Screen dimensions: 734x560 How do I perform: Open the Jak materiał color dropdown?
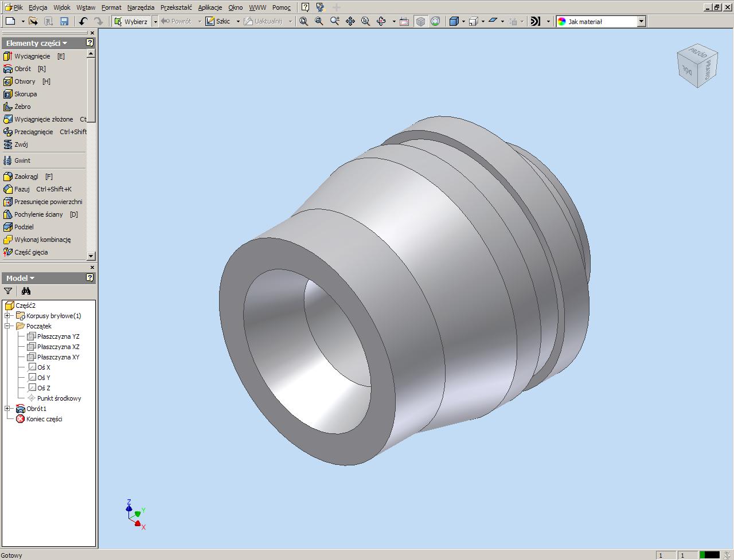tap(642, 21)
